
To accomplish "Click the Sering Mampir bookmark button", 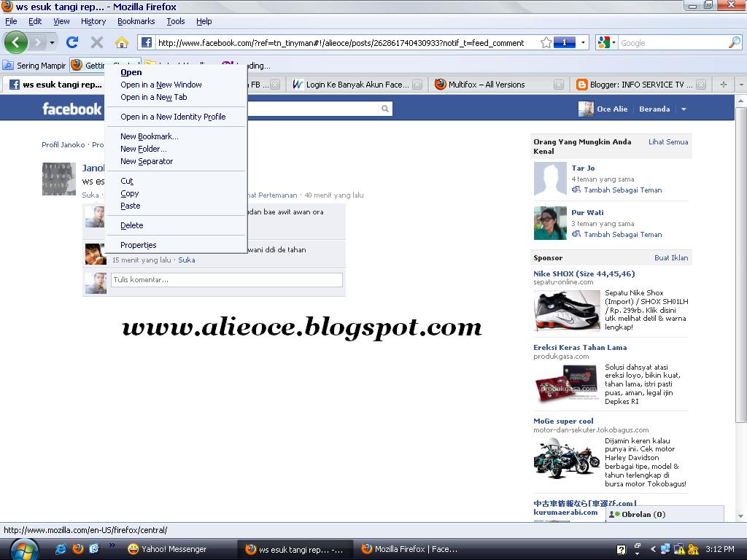I will [34, 66].
